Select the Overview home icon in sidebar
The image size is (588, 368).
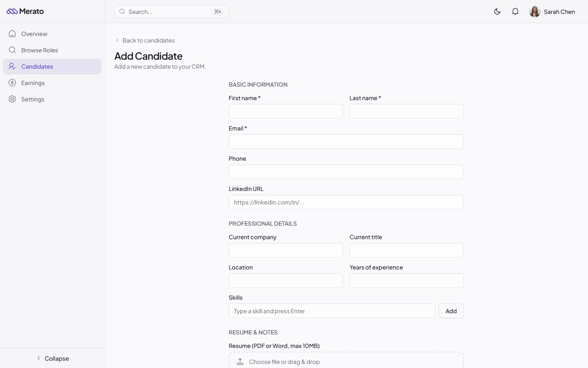(x=12, y=34)
